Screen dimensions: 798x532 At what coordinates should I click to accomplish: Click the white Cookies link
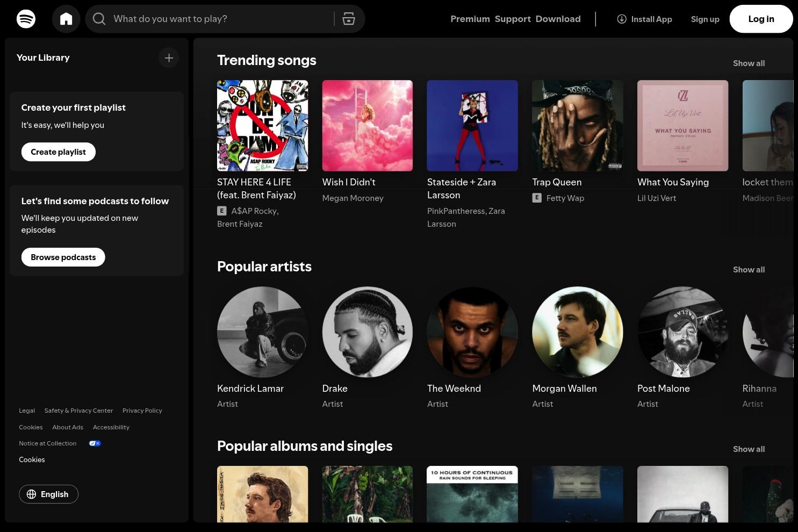32,459
